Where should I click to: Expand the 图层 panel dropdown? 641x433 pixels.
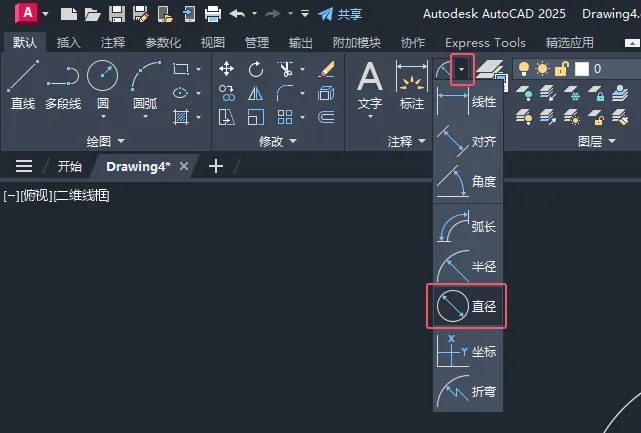(x=596, y=141)
